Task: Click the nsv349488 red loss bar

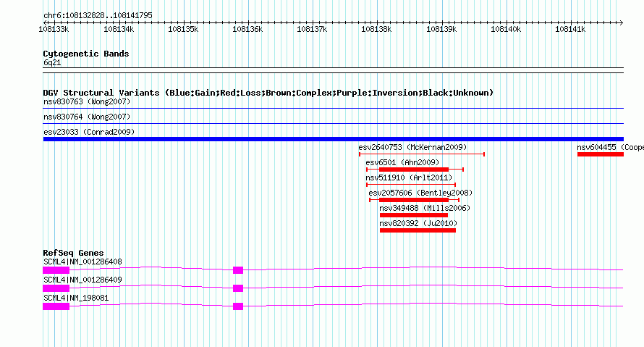Action: pos(414,215)
